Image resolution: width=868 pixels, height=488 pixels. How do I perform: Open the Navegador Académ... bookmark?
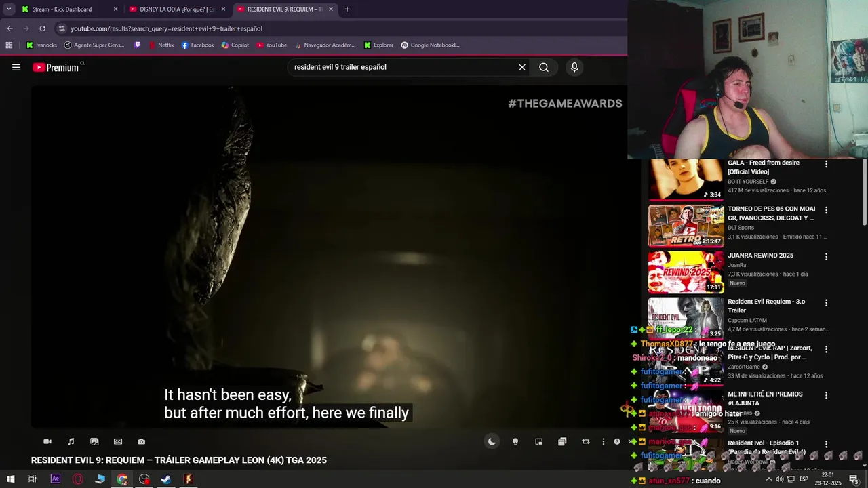325,45
